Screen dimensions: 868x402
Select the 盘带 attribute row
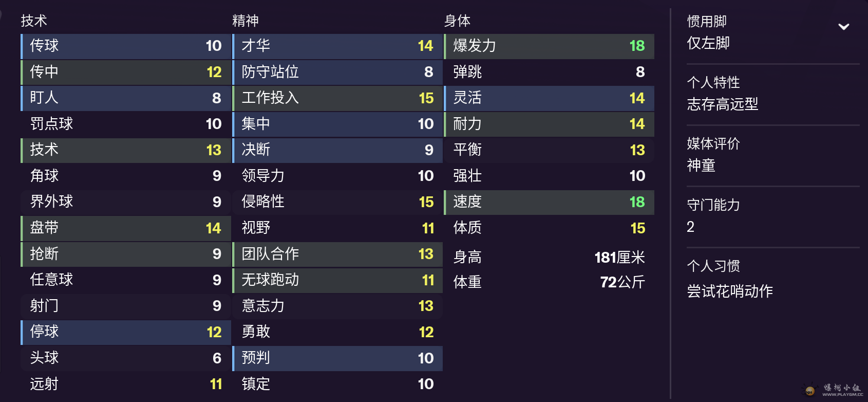(126, 228)
